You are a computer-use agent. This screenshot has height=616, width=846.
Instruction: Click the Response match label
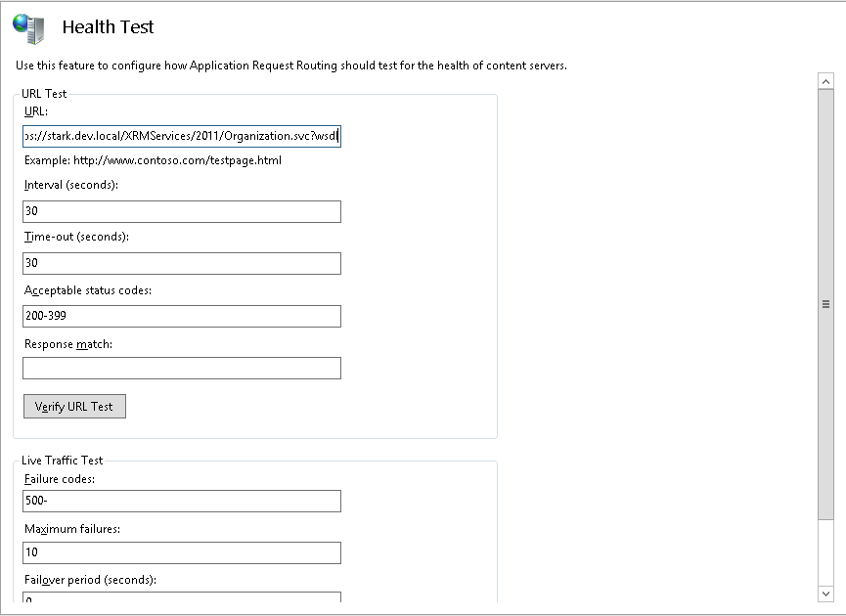(68, 344)
